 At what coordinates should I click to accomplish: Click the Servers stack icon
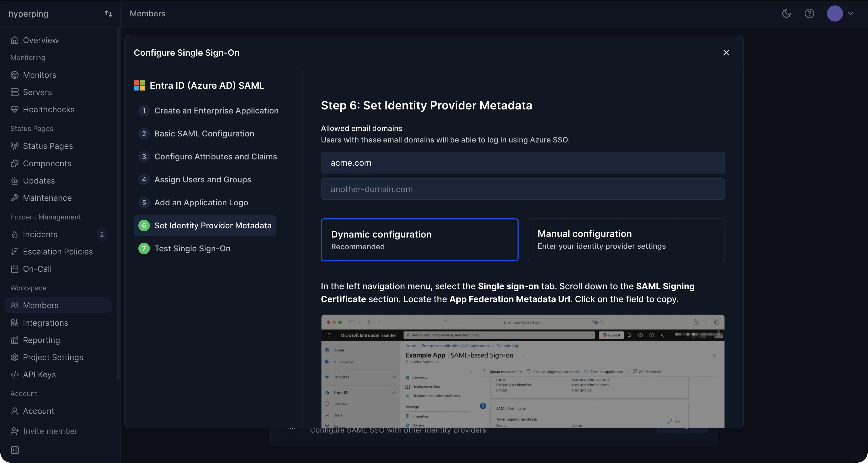(x=14, y=92)
